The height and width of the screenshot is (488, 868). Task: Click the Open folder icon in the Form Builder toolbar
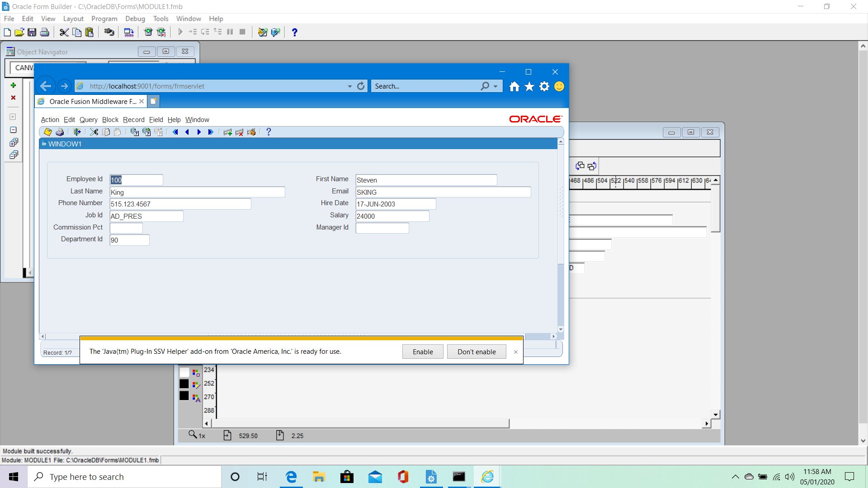tap(19, 32)
